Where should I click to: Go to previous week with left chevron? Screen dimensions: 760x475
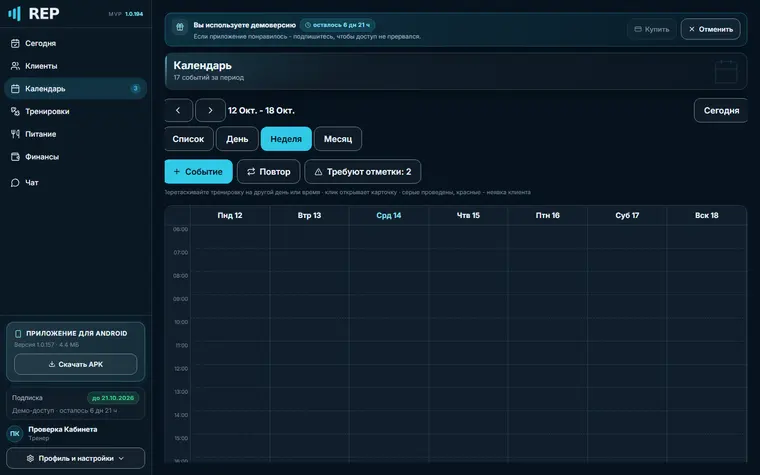(x=178, y=111)
